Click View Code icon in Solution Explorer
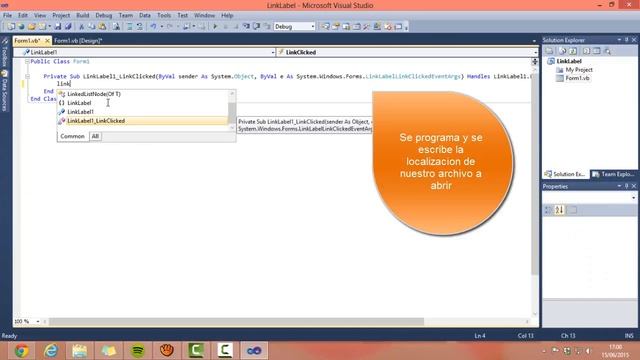640x360 pixels. pos(587,51)
